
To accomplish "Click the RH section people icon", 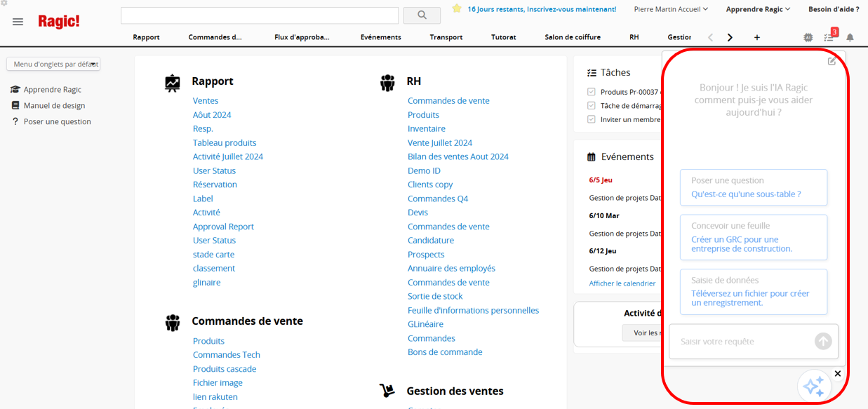I will click(x=387, y=83).
